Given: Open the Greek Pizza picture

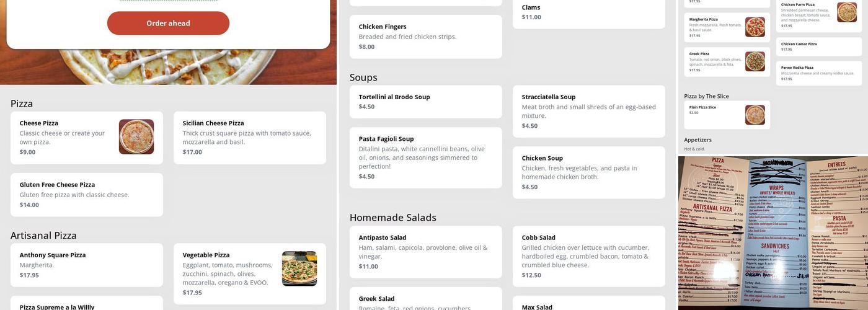Looking at the screenshot, I should tap(755, 61).
